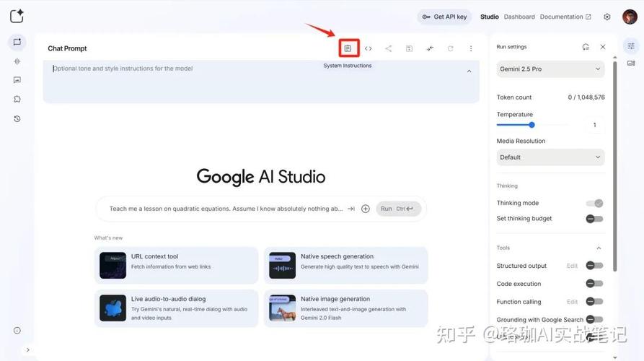Open user profile avatar
This screenshot has height=361, width=644.
[630, 17]
